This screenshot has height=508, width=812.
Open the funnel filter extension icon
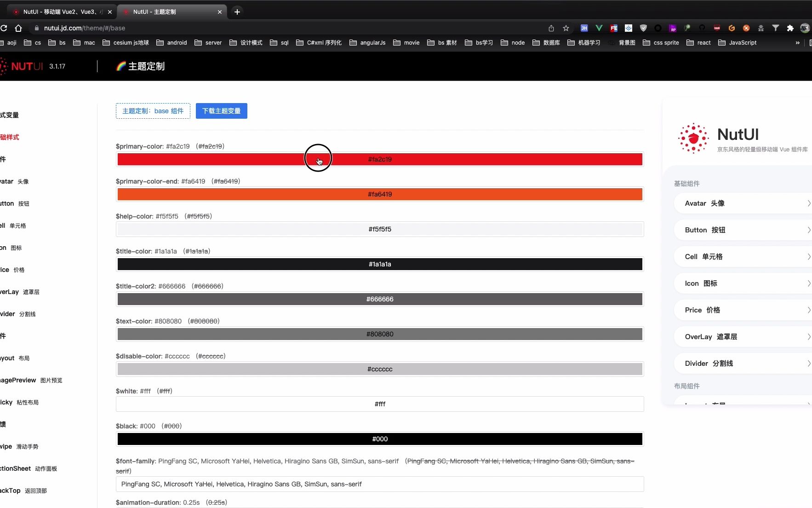pos(776,28)
